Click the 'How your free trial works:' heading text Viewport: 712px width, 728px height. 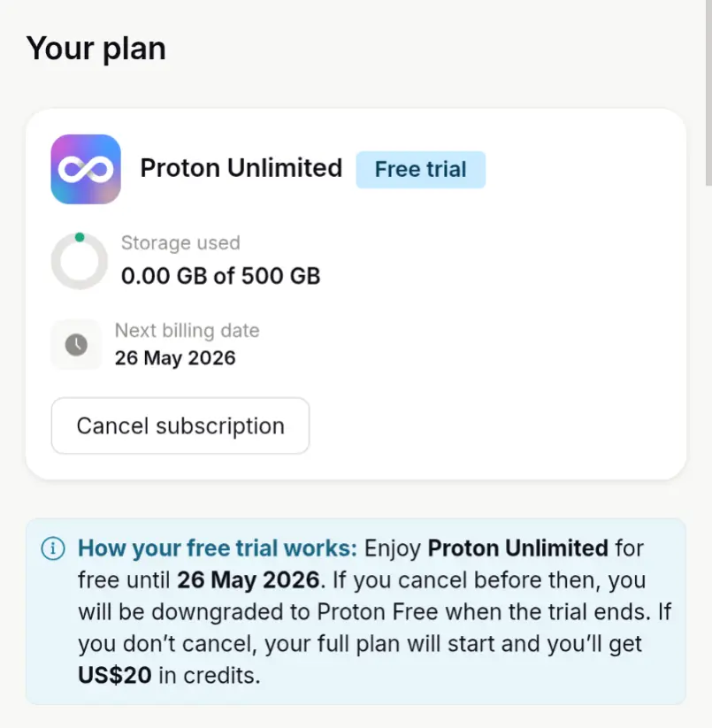pyautogui.click(x=218, y=548)
